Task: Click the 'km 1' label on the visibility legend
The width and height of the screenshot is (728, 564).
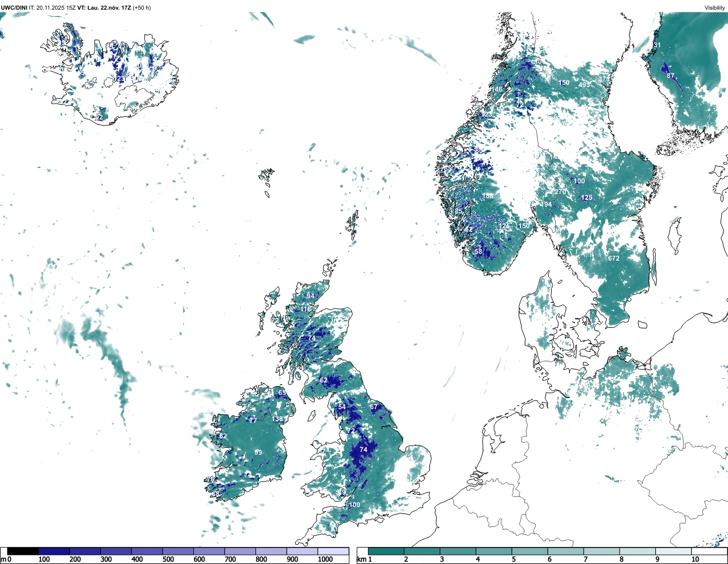Action: click(364, 559)
